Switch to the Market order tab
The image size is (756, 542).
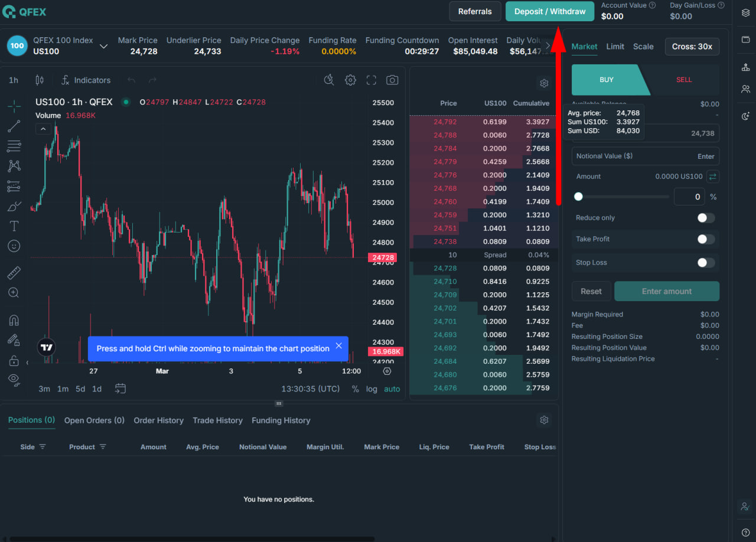tap(585, 47)
